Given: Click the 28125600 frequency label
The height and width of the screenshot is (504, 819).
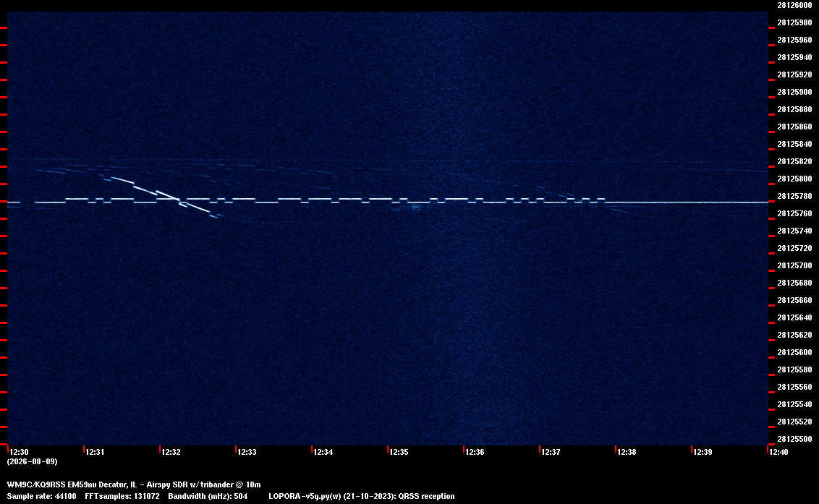Looking at the screenshot, I should [794, 352].
